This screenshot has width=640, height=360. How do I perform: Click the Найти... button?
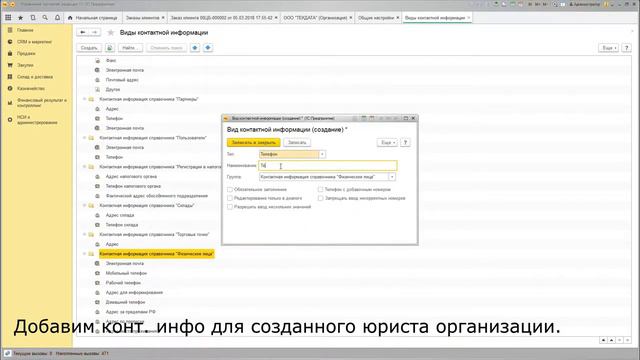(131, 48)
